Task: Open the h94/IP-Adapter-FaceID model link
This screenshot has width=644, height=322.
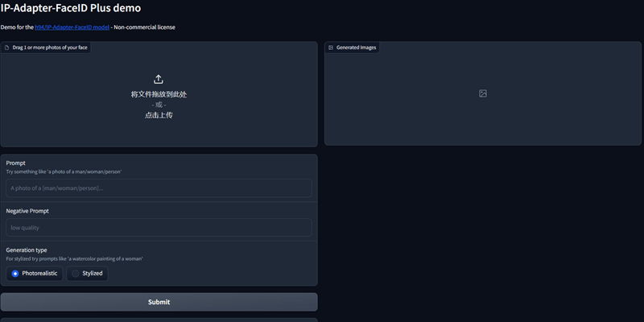Action: point(72,27)
